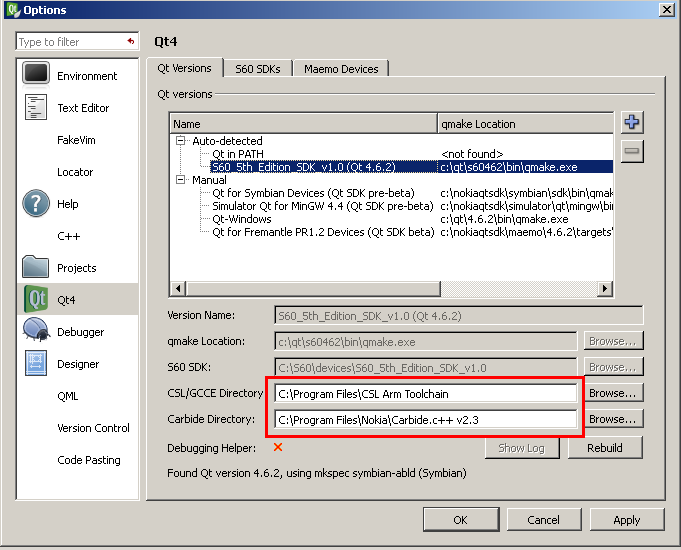Add a new Qt version with plus icon
The width and height of the screenshot is (681, 550).
pyautogui.click(x=632, y=122)
